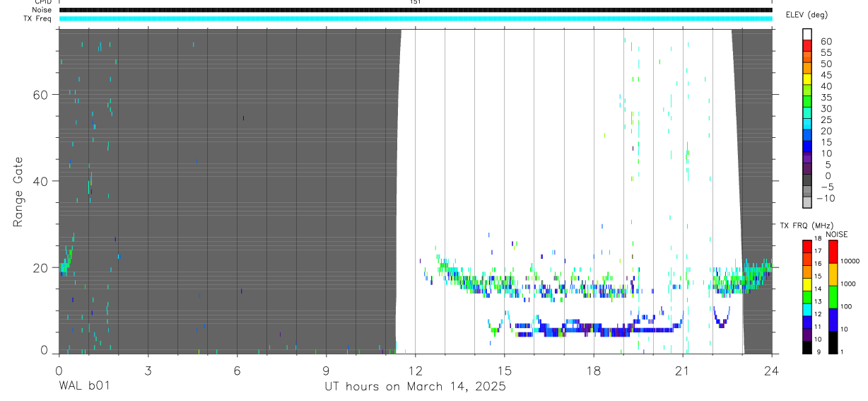This screenshot has width=868, height=401.
Task: Click value 25 on the ELEV scale
Action: coord(826,120)
